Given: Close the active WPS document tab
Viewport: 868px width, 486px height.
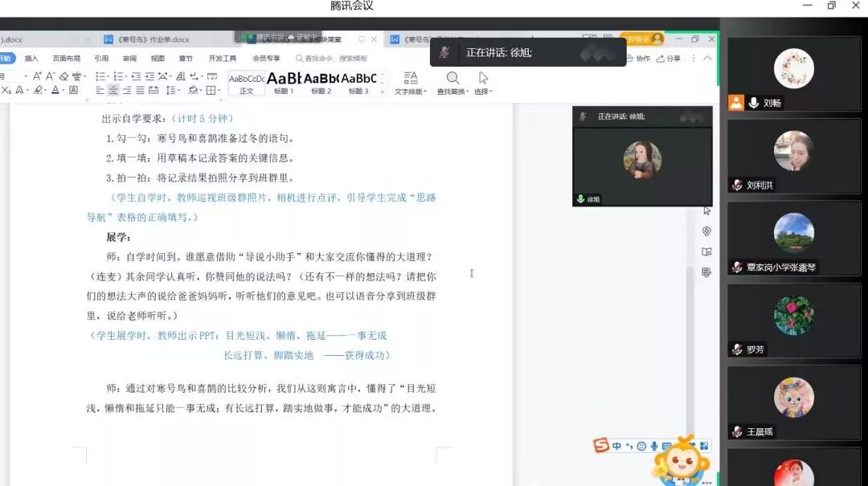Looking at the screenshot, I should point(374,39).
